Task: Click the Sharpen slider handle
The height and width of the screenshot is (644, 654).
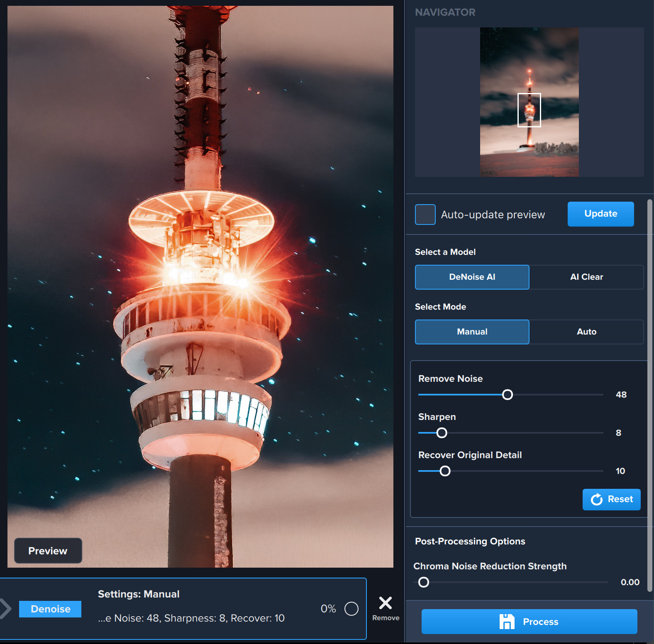Action: (x=442, y=433)
